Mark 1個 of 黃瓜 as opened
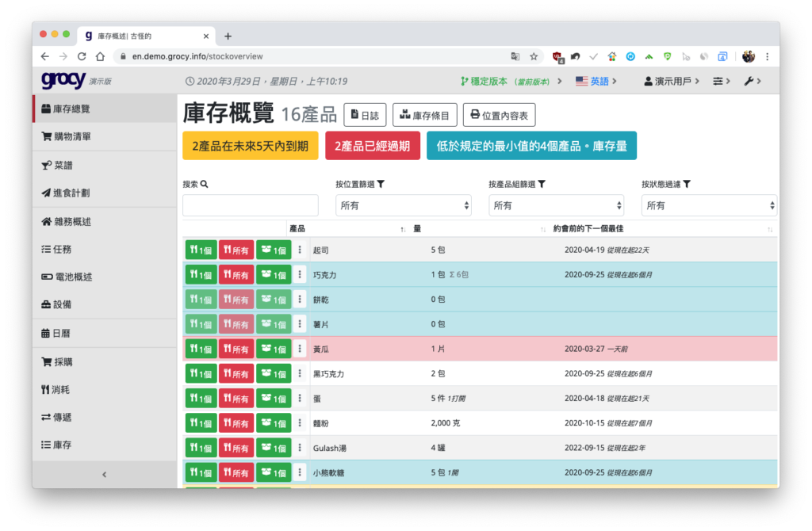 click(274, 350)
